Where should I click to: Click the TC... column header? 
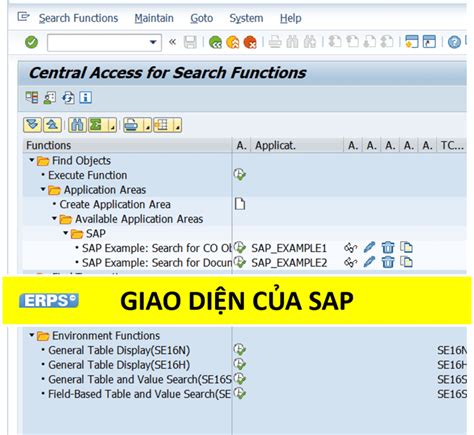pyautogui.click(x=452, y=145)
